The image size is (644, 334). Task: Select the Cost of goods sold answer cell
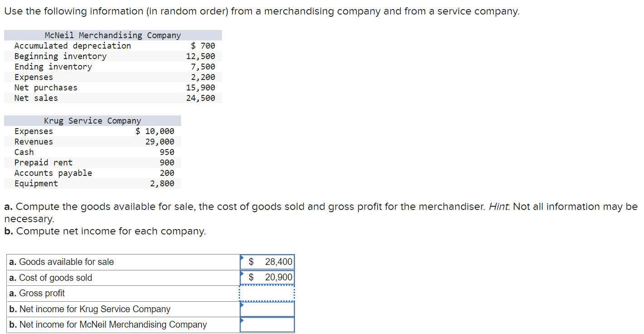pyautogui.click(x=267, y=278)
